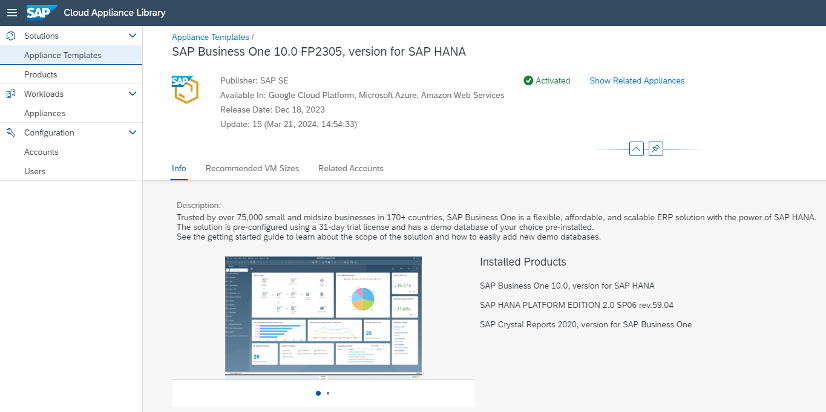Screen dimensions: 826x412
Task: Click the SAP Business One product logo
Action: pos(185,89)
